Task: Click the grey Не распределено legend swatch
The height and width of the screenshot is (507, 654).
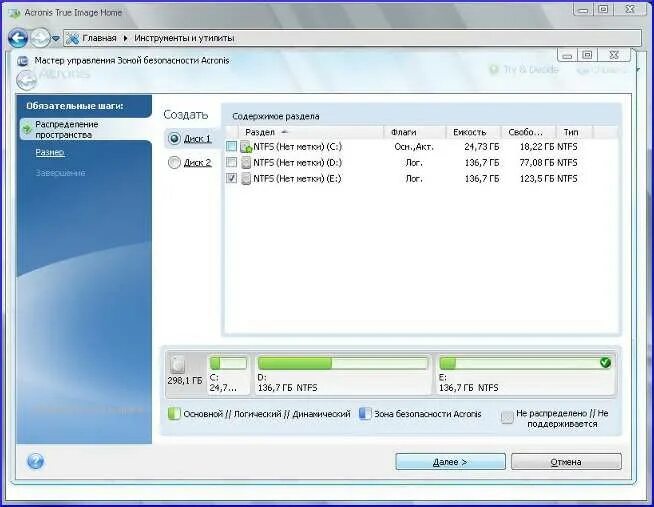Action: click(507, 417)
